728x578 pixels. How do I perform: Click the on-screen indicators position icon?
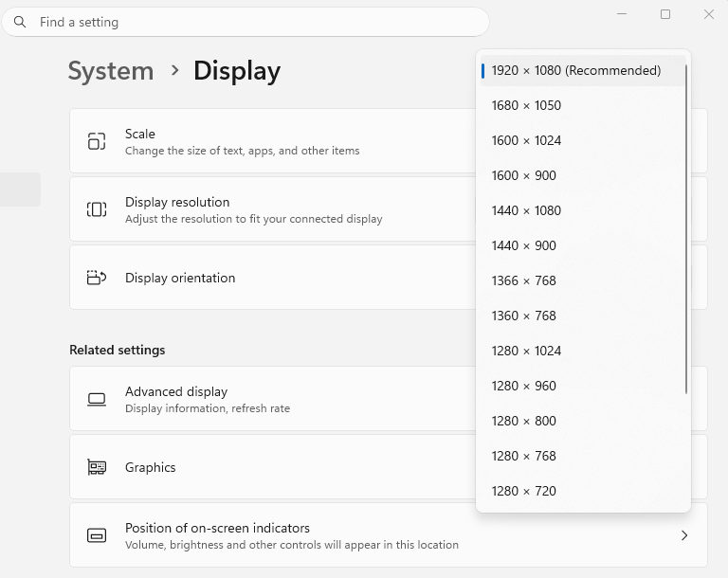pyautogui.click(x=97, y=535)
